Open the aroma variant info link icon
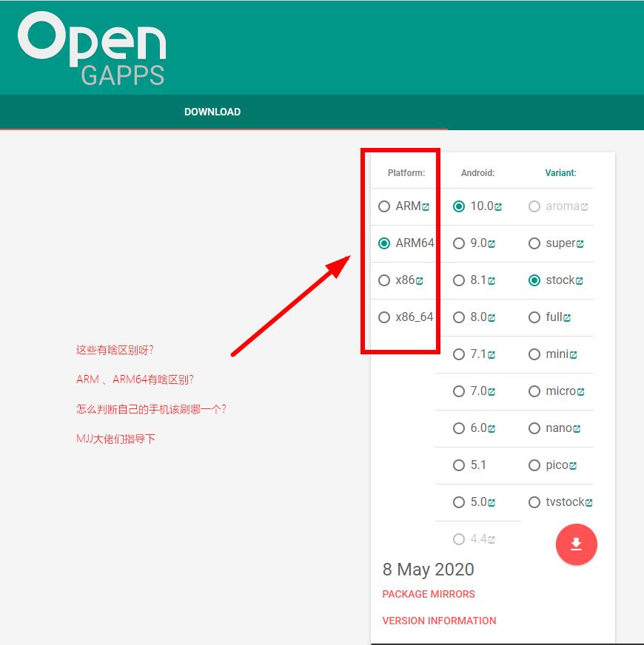This screenshot has width=644, height=645. click(x=584, y=207)
